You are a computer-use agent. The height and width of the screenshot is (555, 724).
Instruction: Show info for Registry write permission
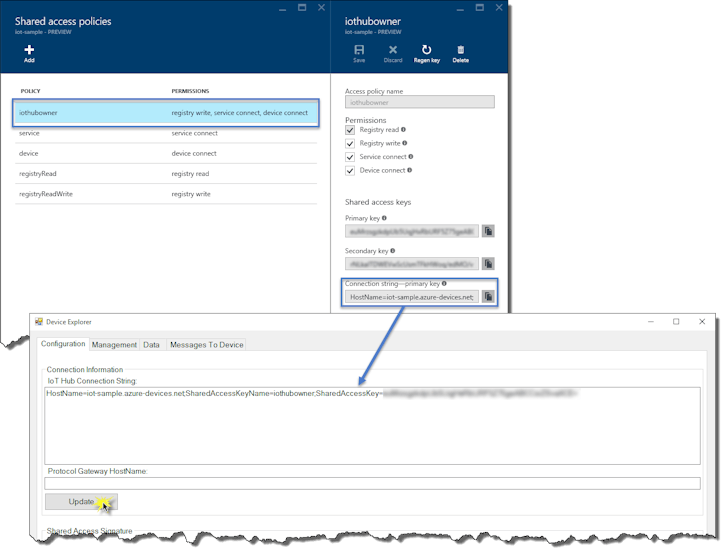coord(404,143)
